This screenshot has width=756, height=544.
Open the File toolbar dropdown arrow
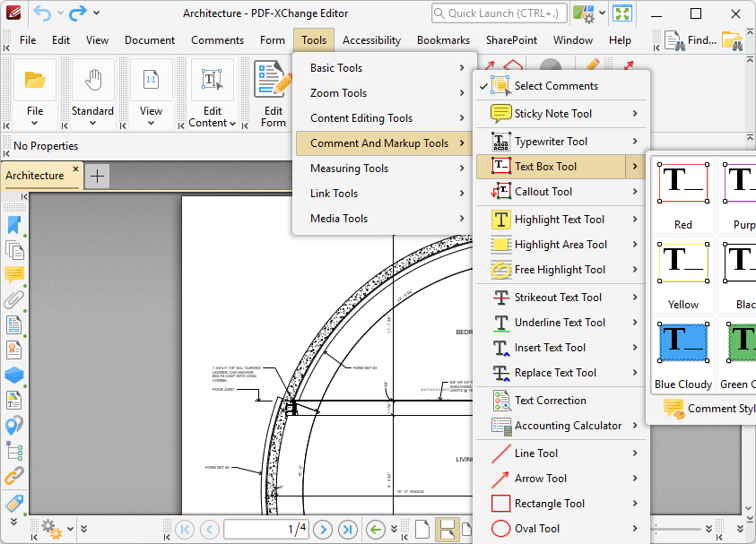(x=35, y=124)
